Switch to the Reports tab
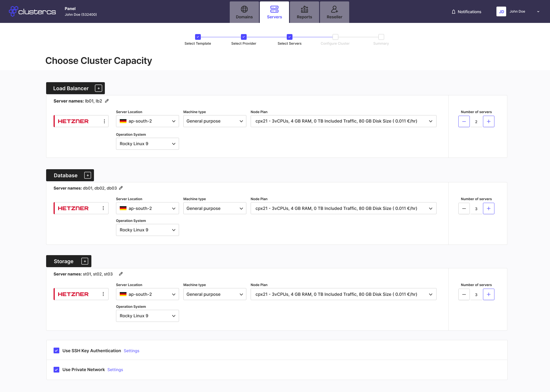This screenshot has height=392, width=550. point(304,12)
